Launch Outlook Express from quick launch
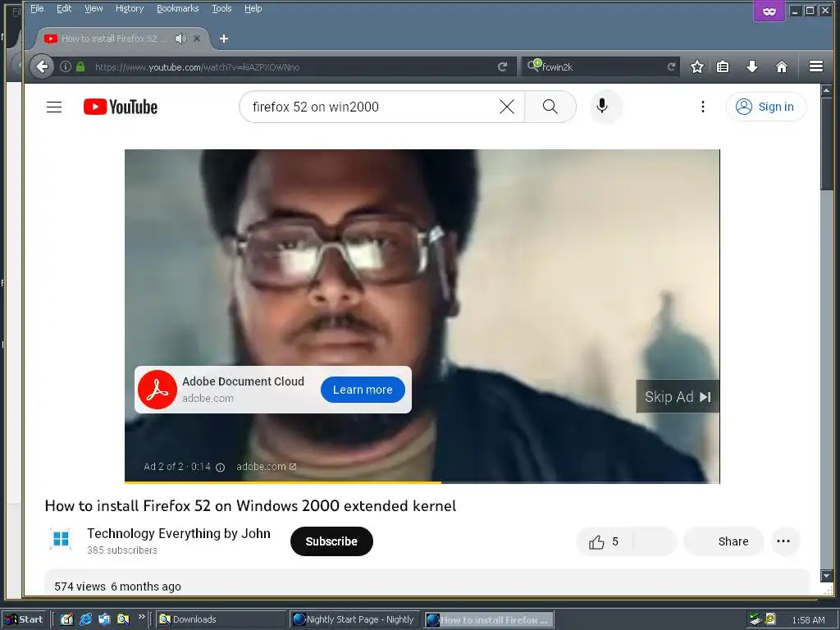Image resolution: width=840 pixels, height=630 pixels. (x=104, y=619)
